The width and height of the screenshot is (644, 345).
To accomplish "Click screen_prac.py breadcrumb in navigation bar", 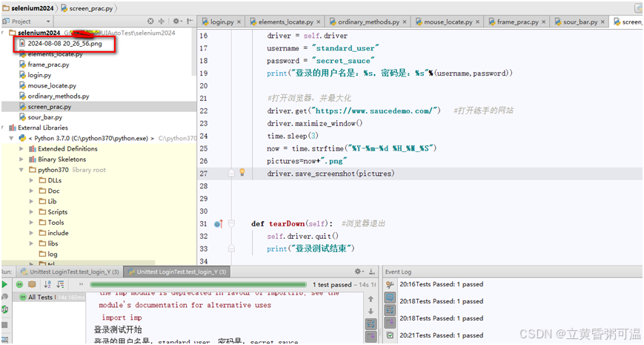I will 87,8.
